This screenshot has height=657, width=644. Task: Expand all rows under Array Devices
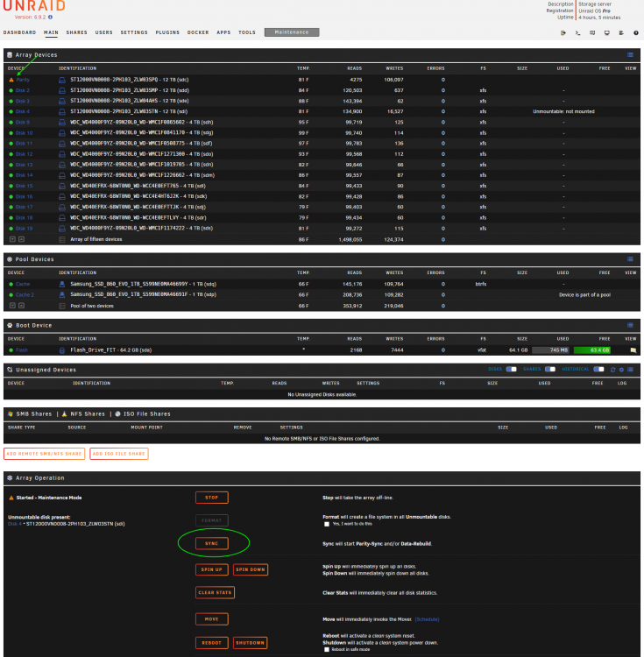pos(12,239)
